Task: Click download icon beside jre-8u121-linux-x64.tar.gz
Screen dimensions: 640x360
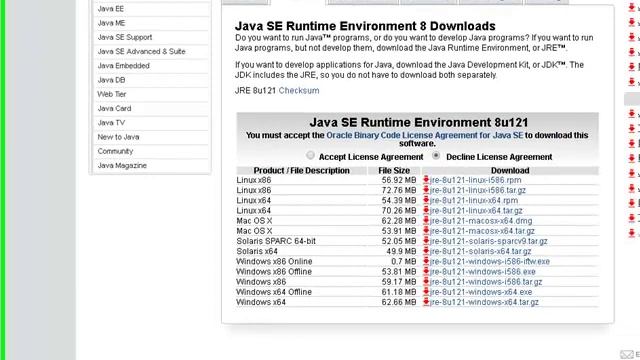Action: tap(426, 211)
